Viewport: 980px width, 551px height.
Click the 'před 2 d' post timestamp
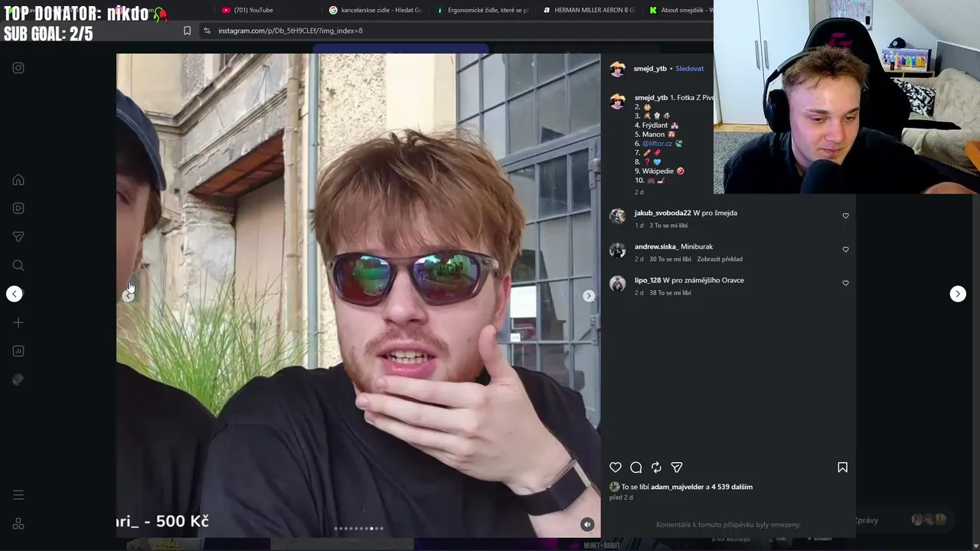coord(621,497)
